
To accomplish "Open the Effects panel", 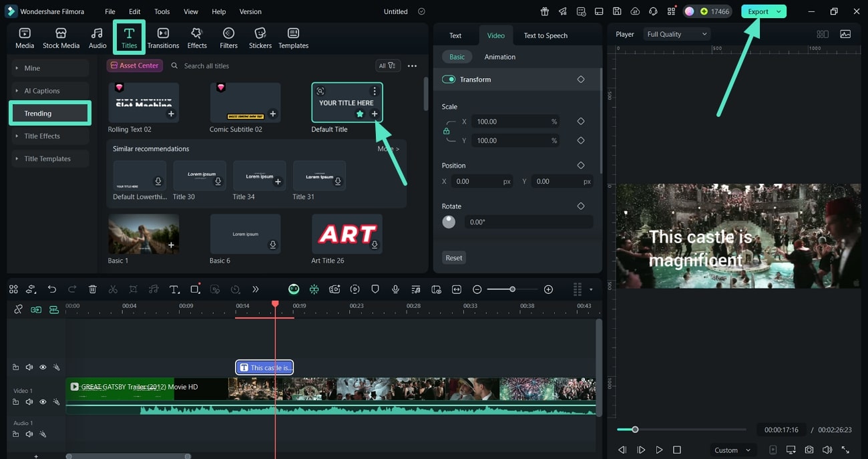I will (x=197, y=38).
